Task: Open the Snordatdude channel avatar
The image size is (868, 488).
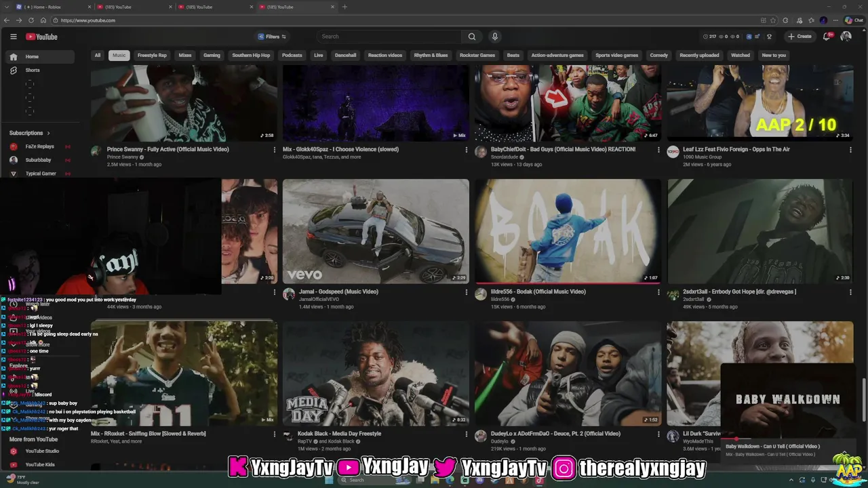Action: 481,152
